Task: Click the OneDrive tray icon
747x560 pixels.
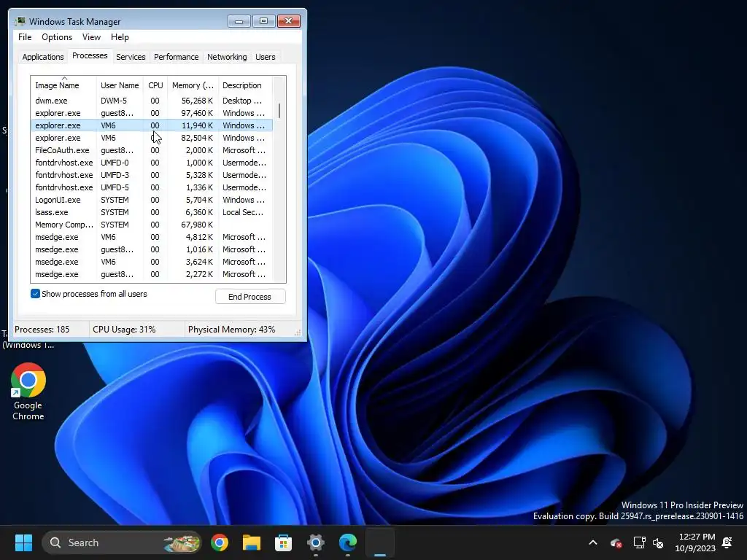Action: (x=616, y=542)
